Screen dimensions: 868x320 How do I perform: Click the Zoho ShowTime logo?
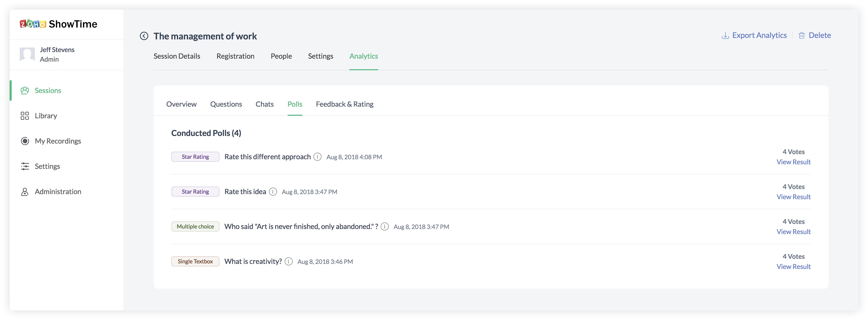58,24
